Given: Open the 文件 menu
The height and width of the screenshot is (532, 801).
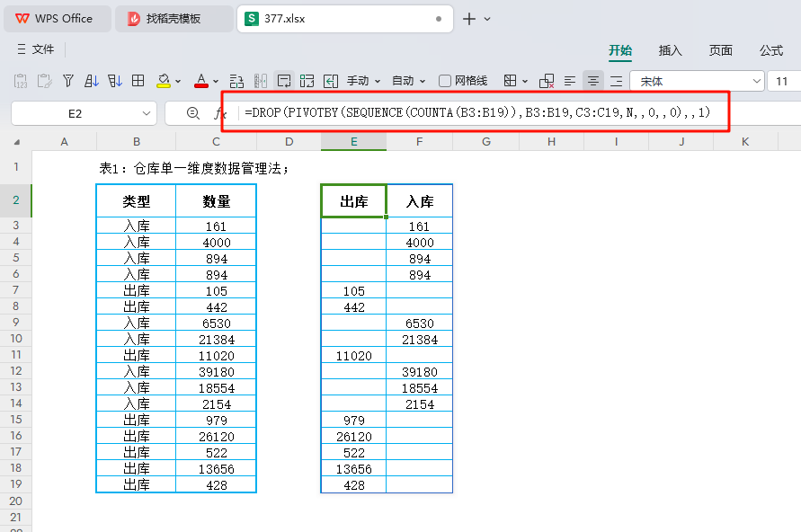Looking at the screenshot, I should click(36, 49).
